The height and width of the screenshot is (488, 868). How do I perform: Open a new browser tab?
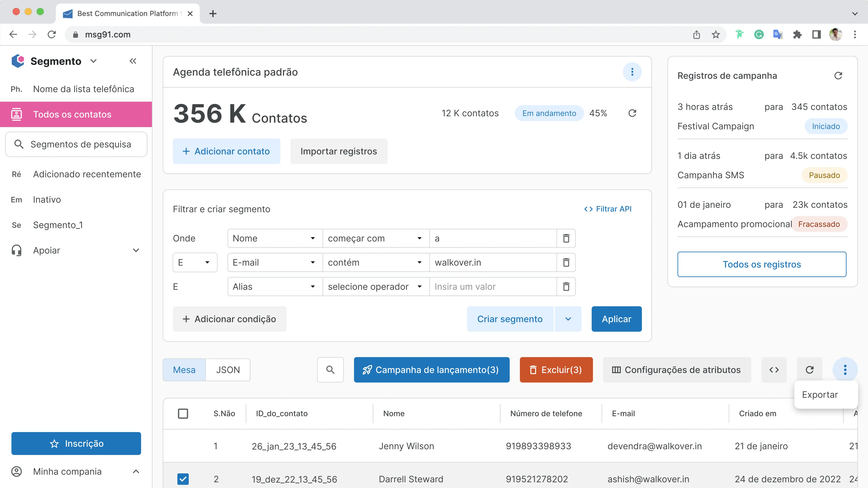213,13
